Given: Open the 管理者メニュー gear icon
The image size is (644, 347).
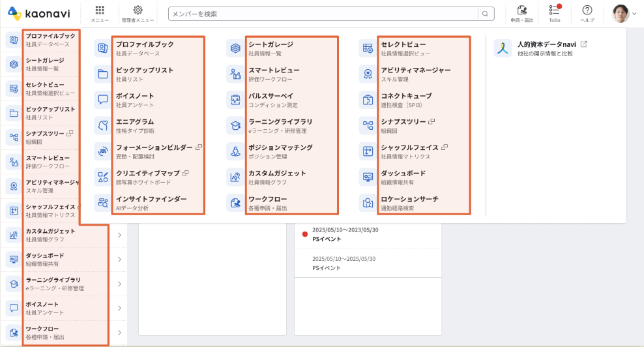Looking at the screenshot, I should tap(138, 11).
